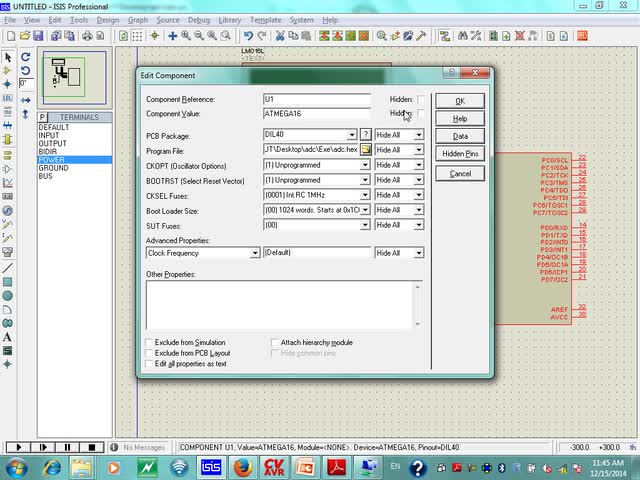The width and height of the screenshot is (640, 480).
Task: Save design with floppy disk icon
Action: 38,36
